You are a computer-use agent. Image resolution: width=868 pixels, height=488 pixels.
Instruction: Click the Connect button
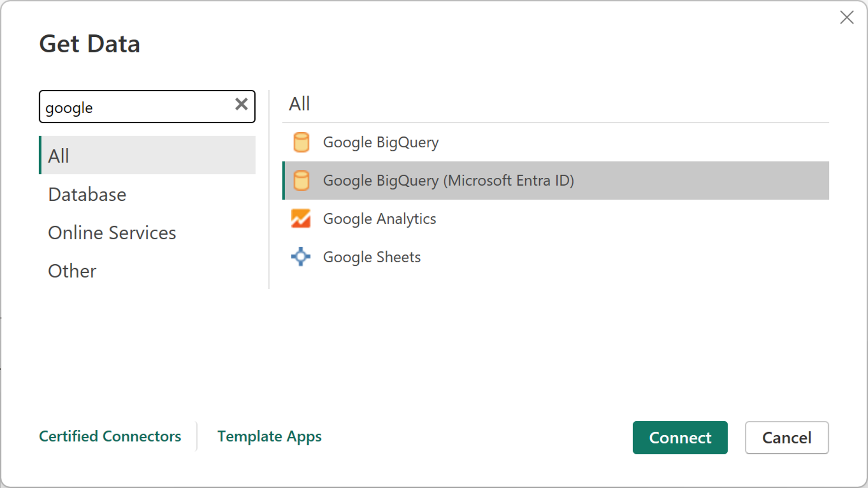680,437
